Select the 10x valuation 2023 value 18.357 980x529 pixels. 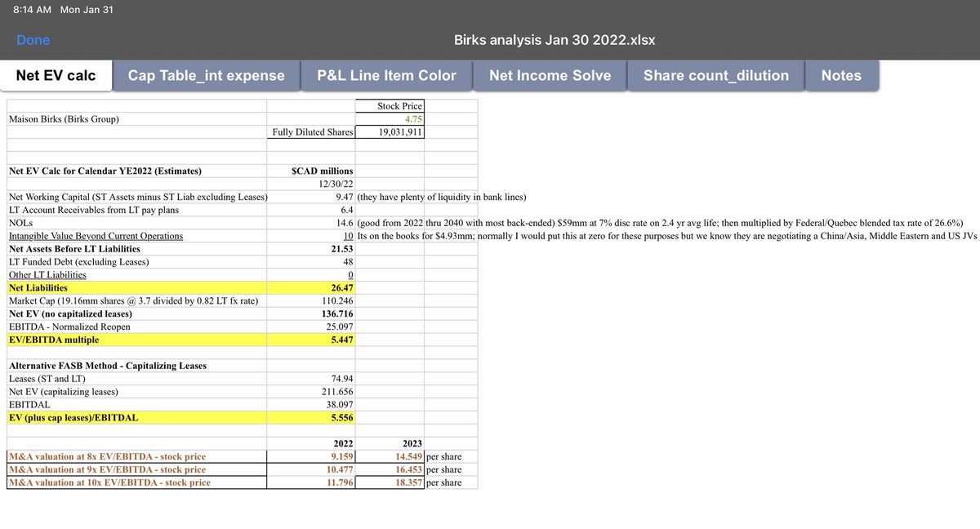click(390, 482)
